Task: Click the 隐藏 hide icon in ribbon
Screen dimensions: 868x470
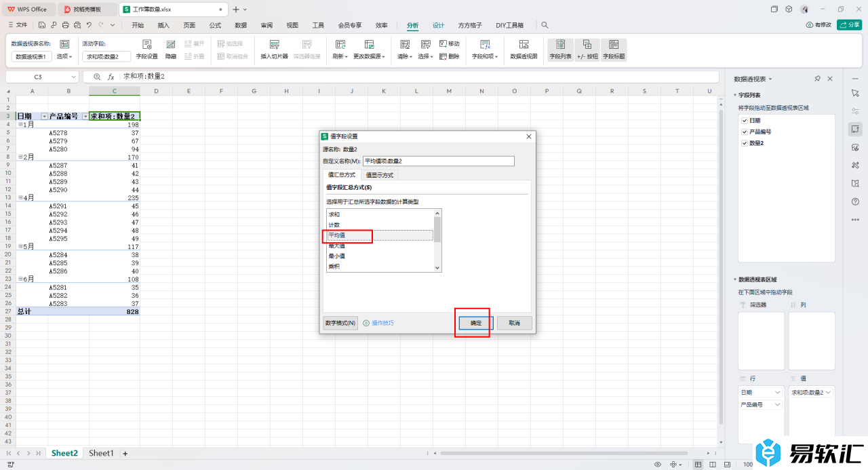Action: 171,44
